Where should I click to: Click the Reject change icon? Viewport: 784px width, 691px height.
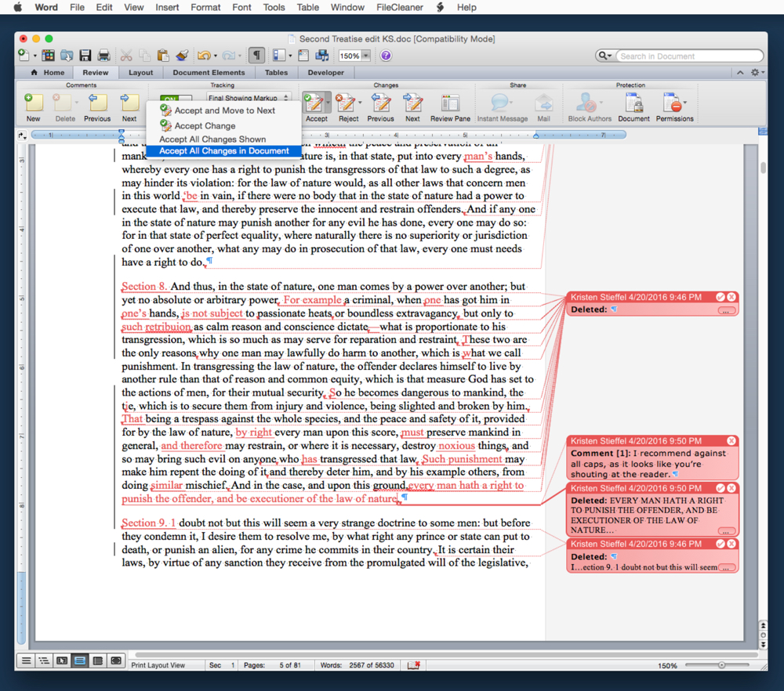pyautogui.click(x=344, y=103)
